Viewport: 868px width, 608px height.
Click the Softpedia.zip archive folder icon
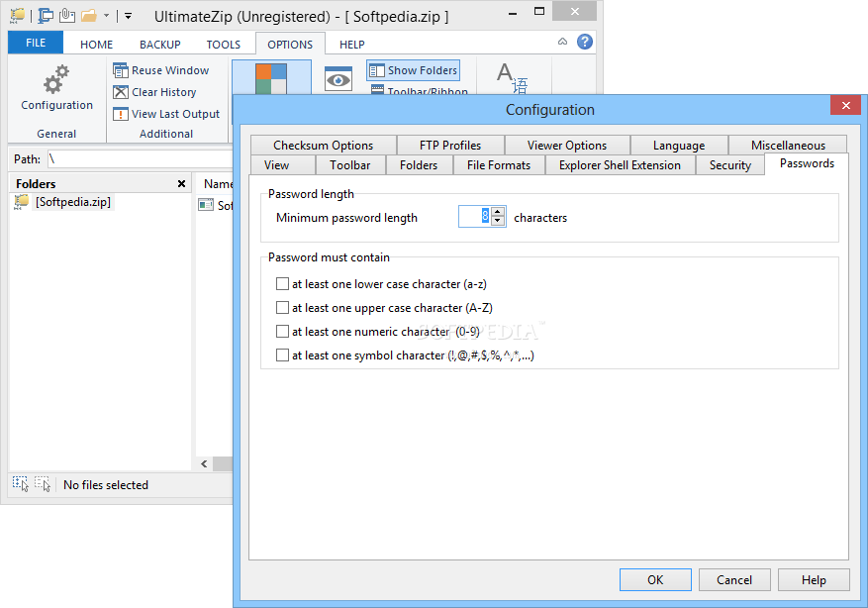[x=22, y=202]
